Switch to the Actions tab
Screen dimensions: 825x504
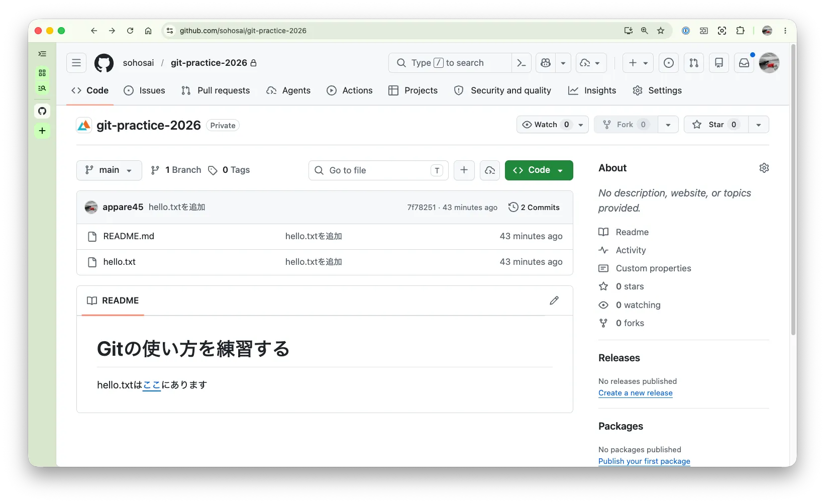(350, 90)
